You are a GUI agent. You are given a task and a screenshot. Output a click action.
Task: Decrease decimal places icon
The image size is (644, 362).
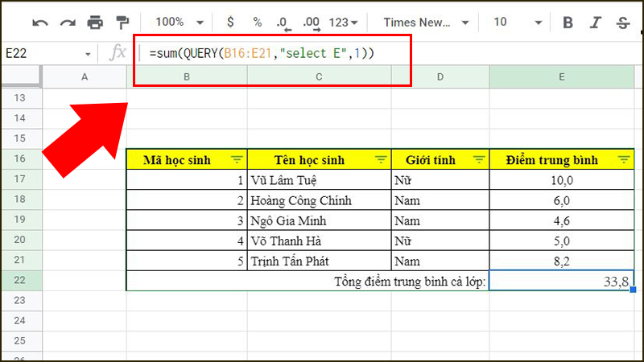tap(283, 23)
